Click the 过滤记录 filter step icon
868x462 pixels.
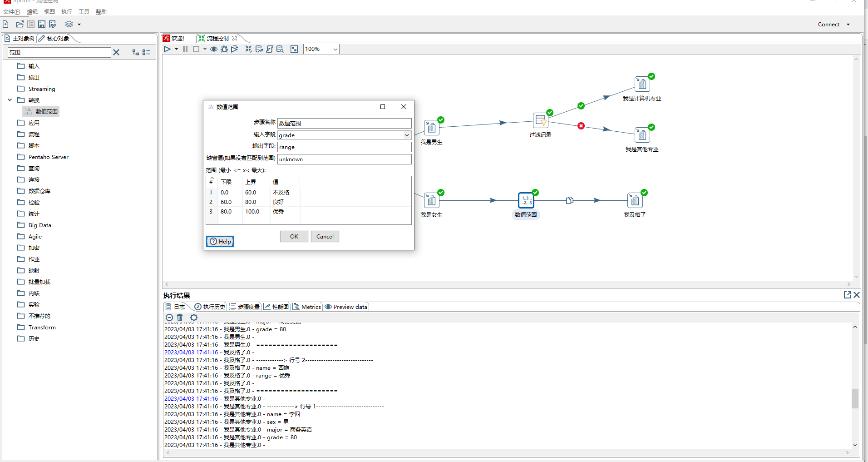(x=540, y=120)
